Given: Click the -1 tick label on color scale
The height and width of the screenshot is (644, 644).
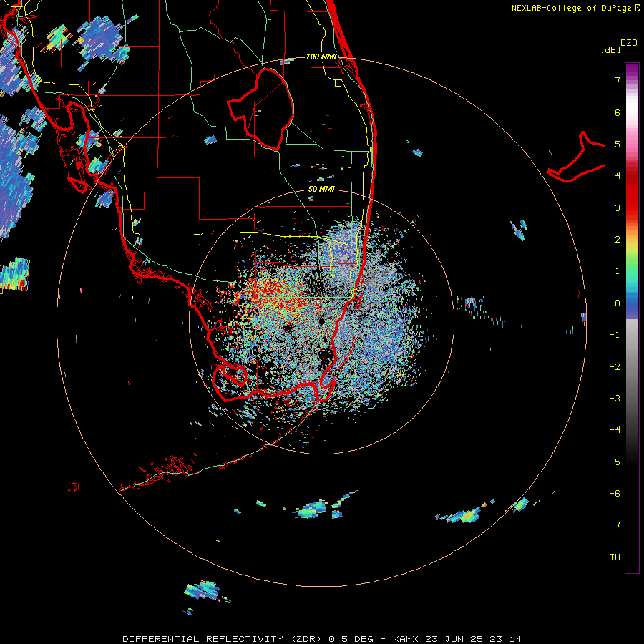Looking at the screenshot, I should tap(615, 335).
